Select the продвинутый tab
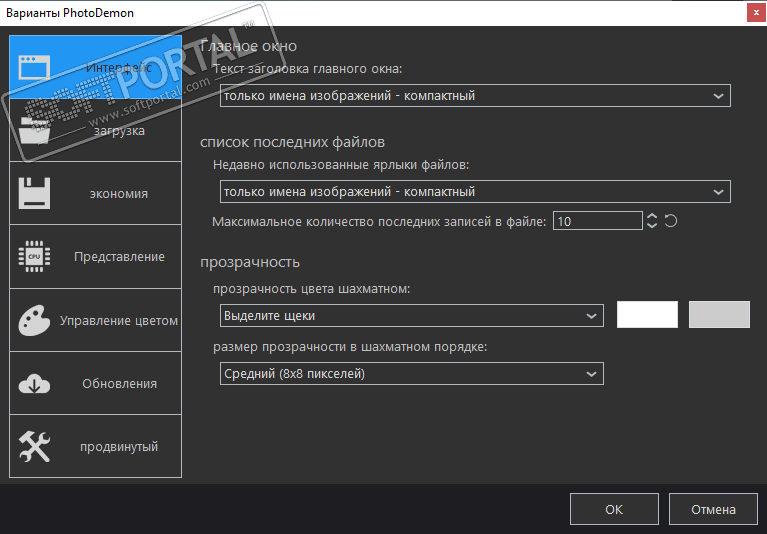The width and height of the screenshot is (767, 534). pos(95,446)
